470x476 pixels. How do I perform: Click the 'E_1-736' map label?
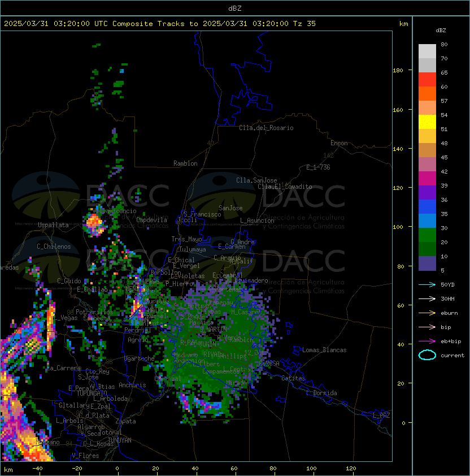318,167
